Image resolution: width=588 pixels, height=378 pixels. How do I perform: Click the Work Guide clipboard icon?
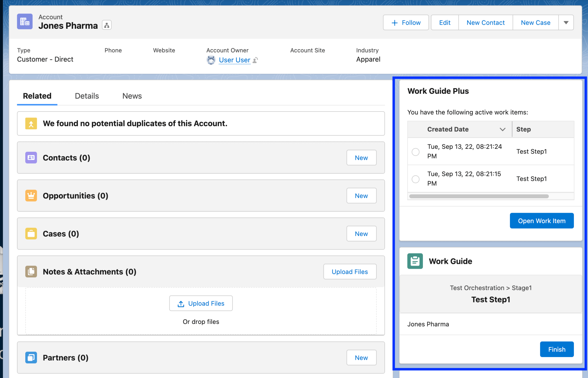415,261
